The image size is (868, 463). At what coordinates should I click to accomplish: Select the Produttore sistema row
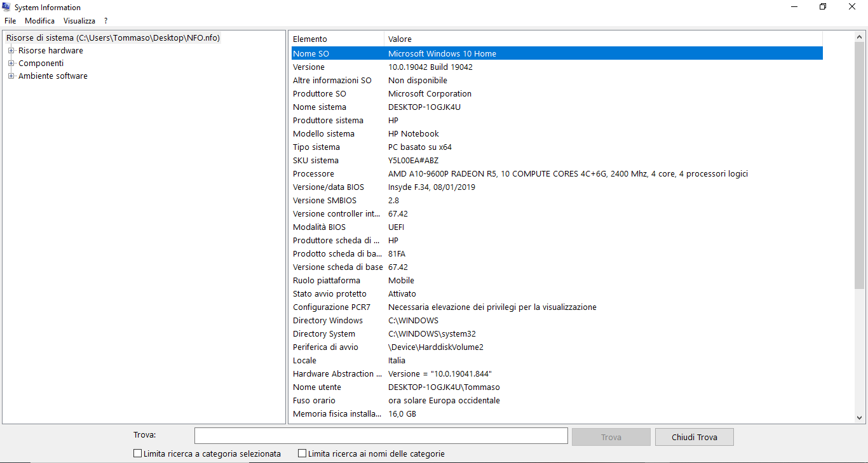(x=557, y=120)
